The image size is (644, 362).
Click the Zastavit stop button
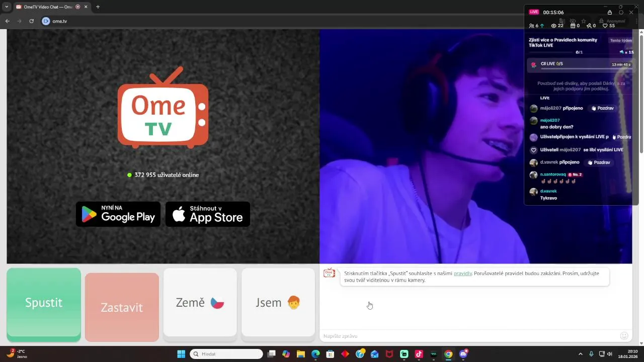pos(122,307)
